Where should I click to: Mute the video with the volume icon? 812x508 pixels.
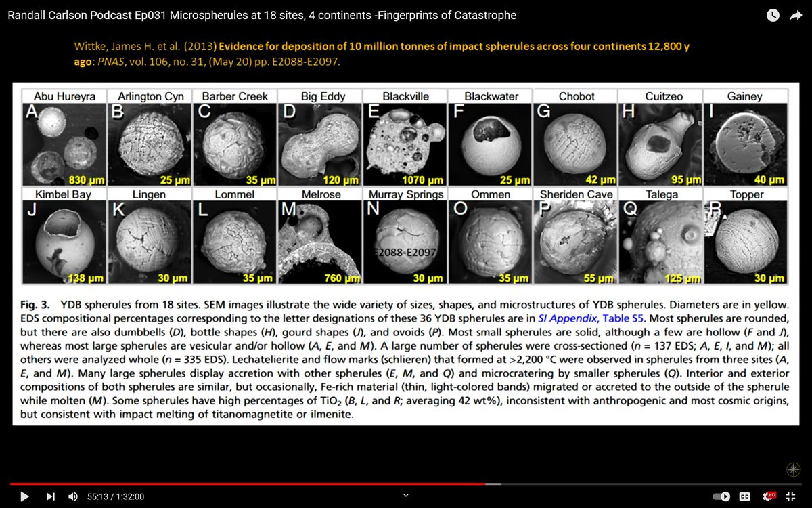[x=73, y=496]
